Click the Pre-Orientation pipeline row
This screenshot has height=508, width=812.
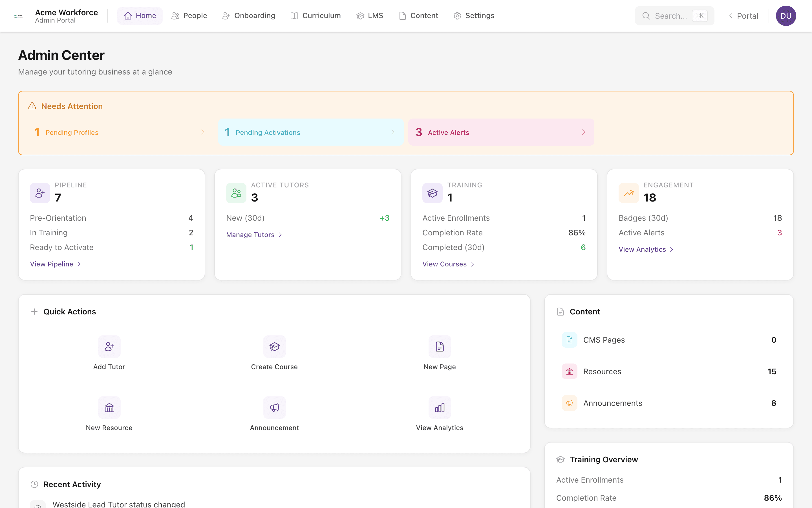111,218
